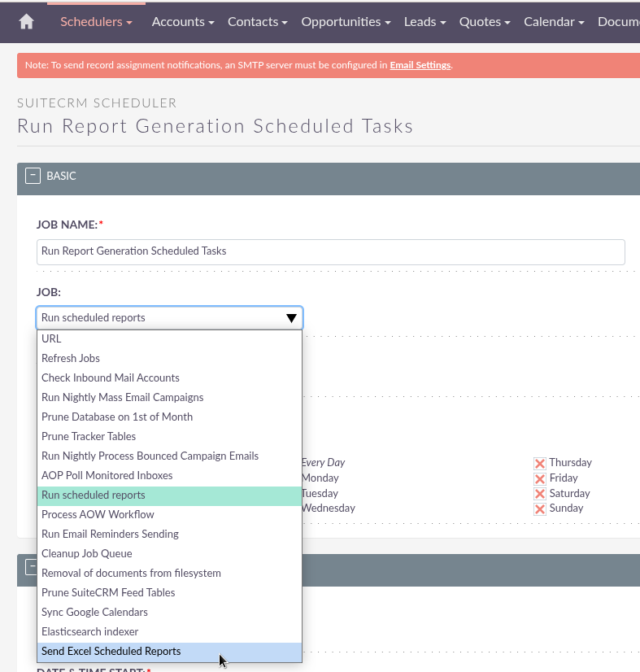The image size is (640, 672).
Task: Follow the Email Settings link
Action: pyautogui.click(x=420, y=65)
